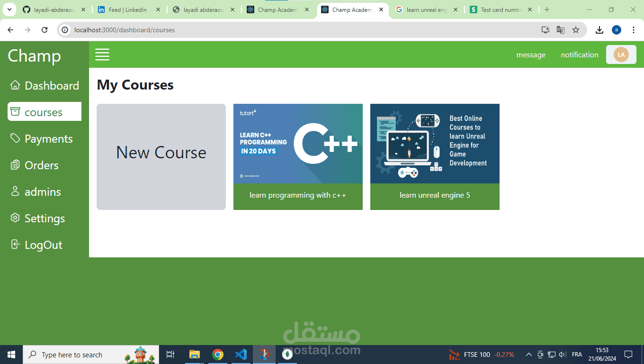This screenshot has width=644, height=364.
Task: Click 'learn unreal engine 5' title
Action: [435, 195]
